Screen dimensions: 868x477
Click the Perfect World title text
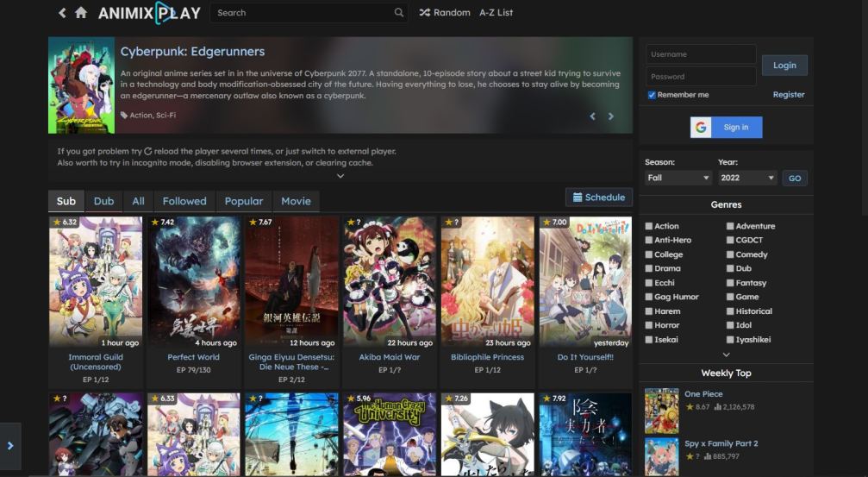click(x=193, y=357)
